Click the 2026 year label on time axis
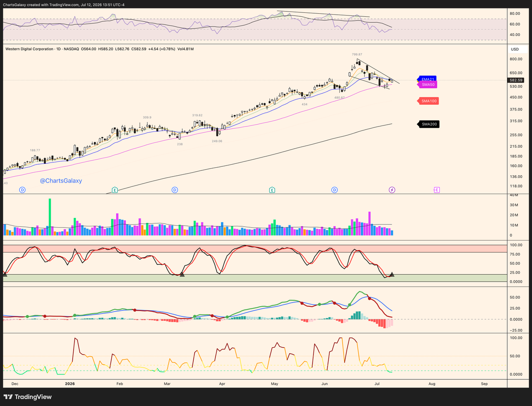 tap(70, 383)
